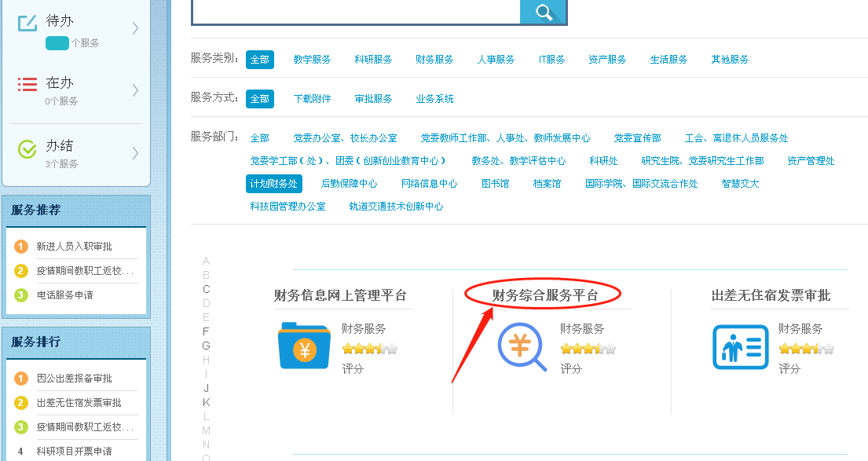868x461 pixels.
Task: Choose department 教务处、教学评估中心
Action: tap(518, 160)
